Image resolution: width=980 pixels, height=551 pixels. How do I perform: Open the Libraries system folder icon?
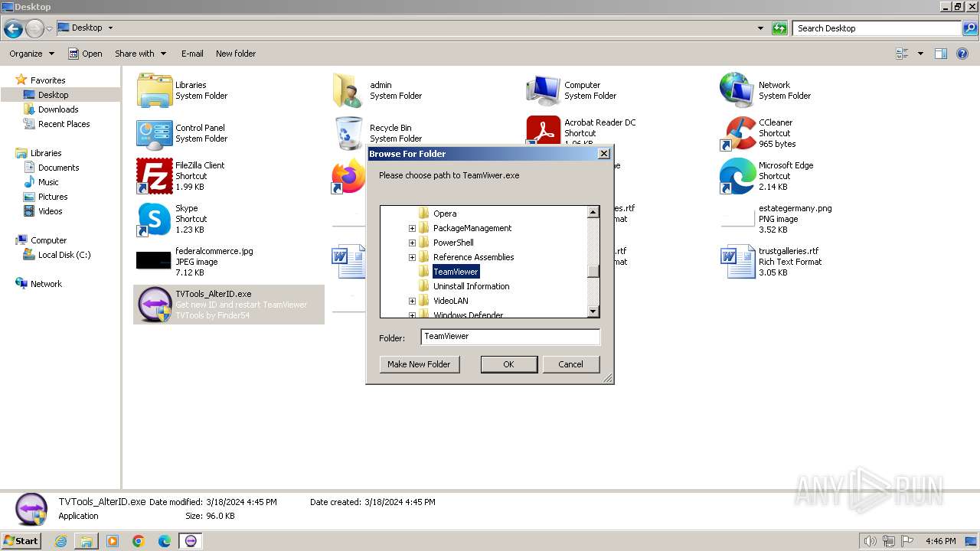(155, 90)
